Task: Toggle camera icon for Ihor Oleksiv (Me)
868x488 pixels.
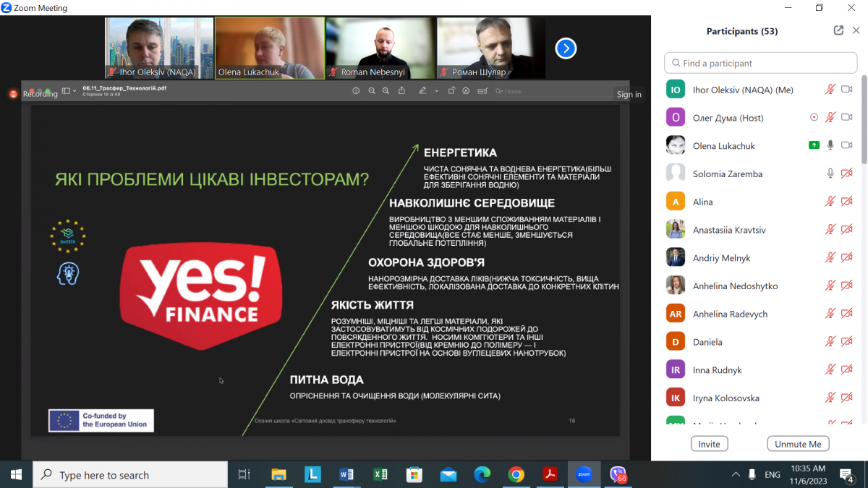Action: pos(847,90)
